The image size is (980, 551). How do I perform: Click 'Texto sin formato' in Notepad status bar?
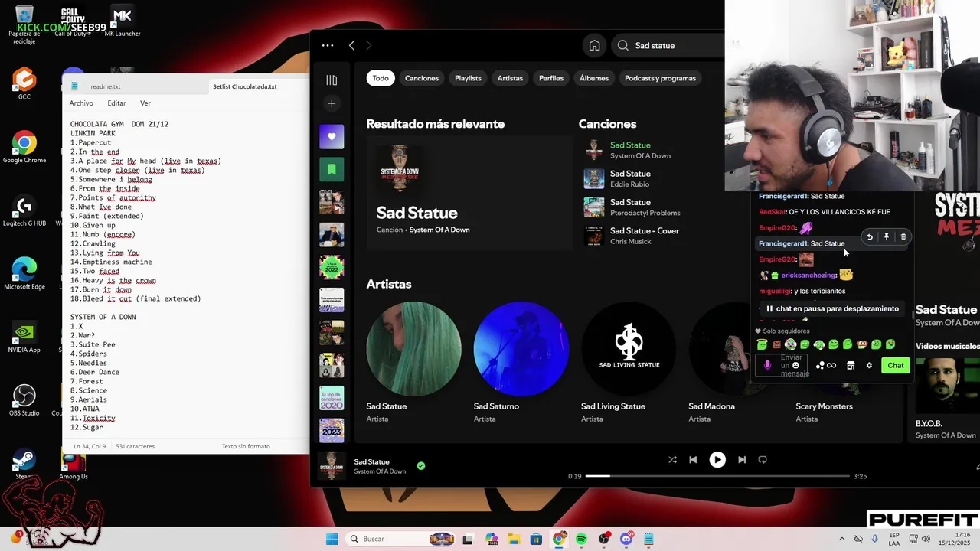click(246, 446)
